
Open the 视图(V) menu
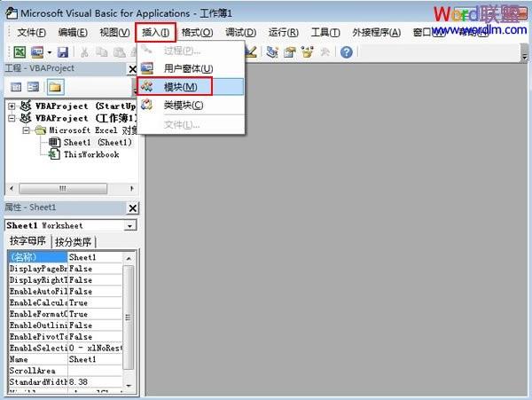(114, 33)
